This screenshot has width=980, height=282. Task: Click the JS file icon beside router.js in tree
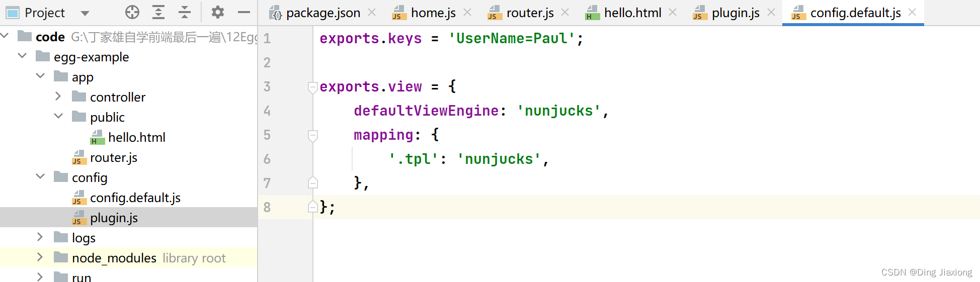[x=79, y=157]
